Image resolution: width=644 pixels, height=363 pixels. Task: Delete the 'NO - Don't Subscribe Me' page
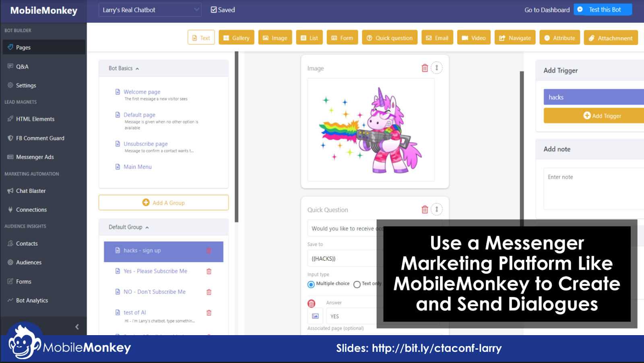(209, 292)
